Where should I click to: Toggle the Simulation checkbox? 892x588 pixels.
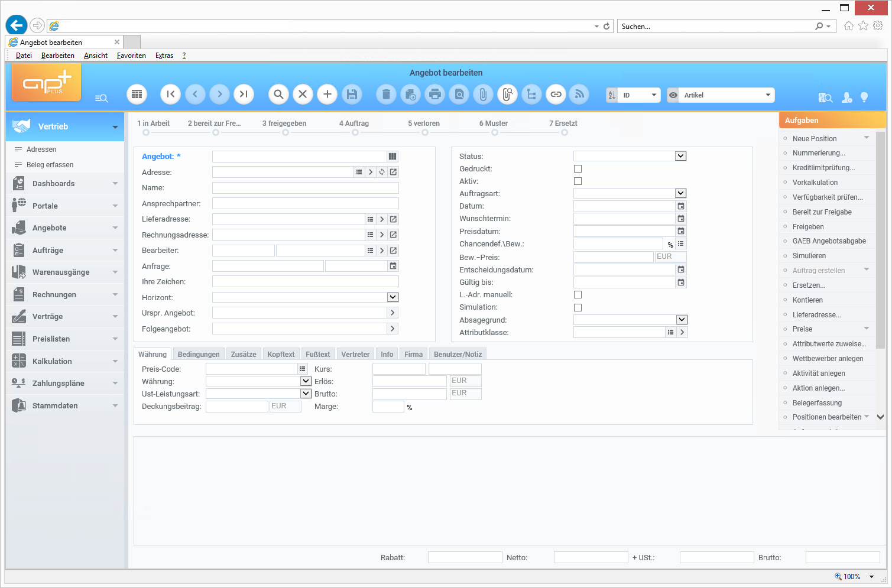pyautogui.click(x=578, y=308)
